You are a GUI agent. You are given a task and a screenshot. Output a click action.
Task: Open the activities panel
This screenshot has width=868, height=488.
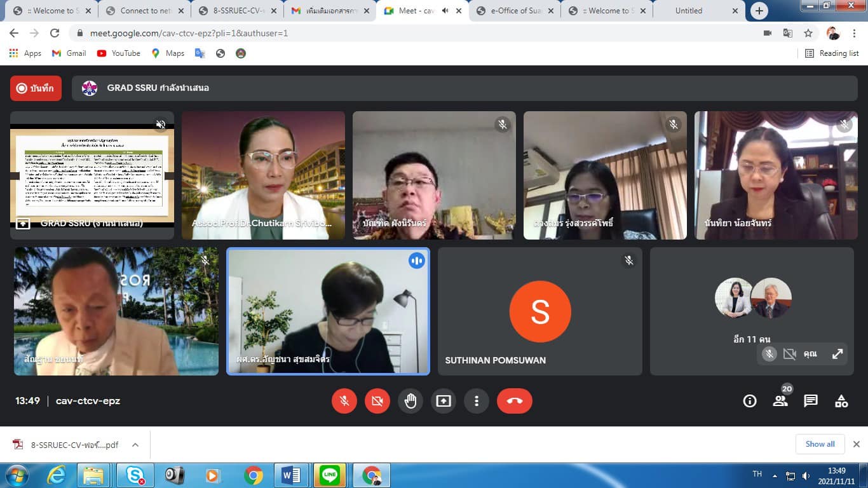841,401
